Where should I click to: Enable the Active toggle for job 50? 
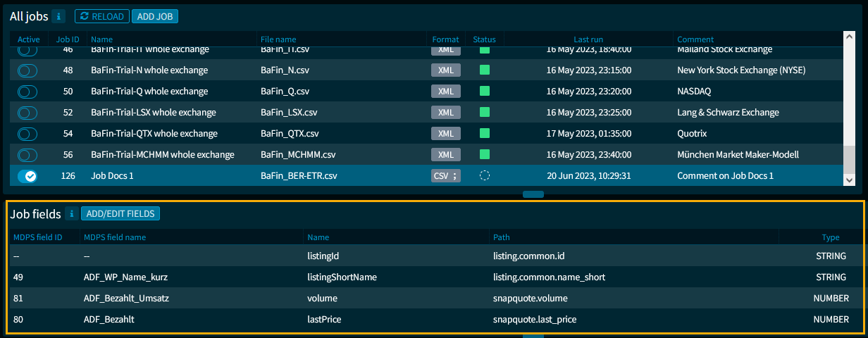click(27, 92)
